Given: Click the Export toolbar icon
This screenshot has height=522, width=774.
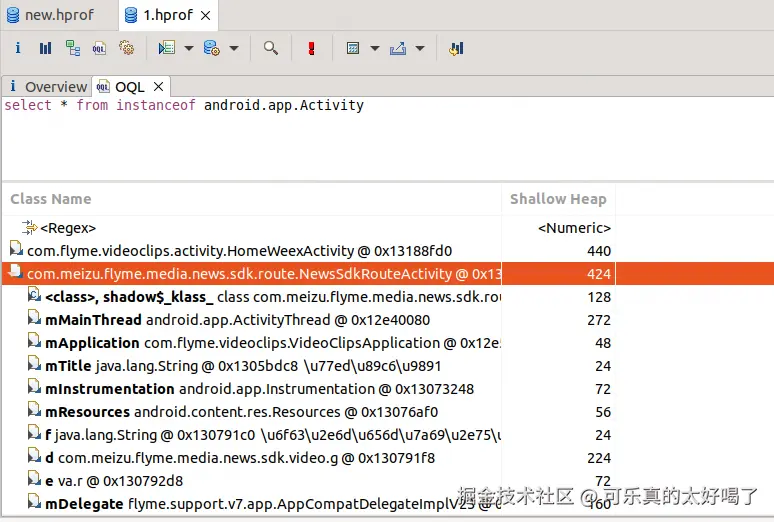Looking at the screenshot, I should click(398, 48).
